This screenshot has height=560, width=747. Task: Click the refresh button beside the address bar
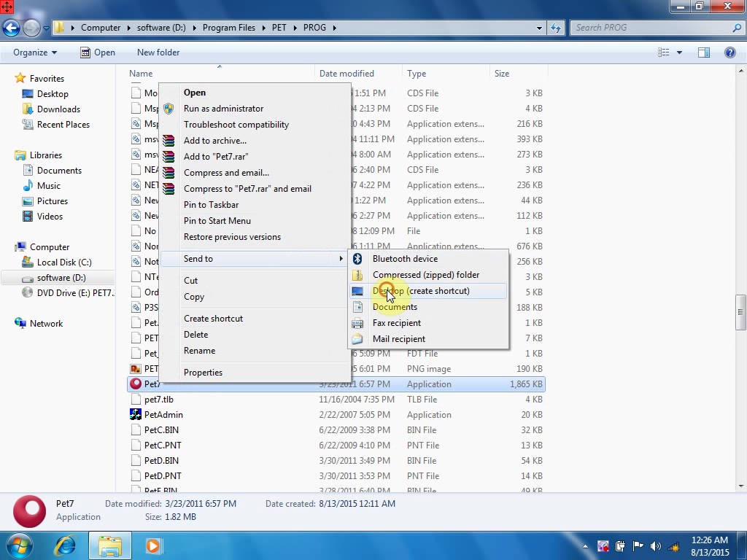(x=556, y=28)
